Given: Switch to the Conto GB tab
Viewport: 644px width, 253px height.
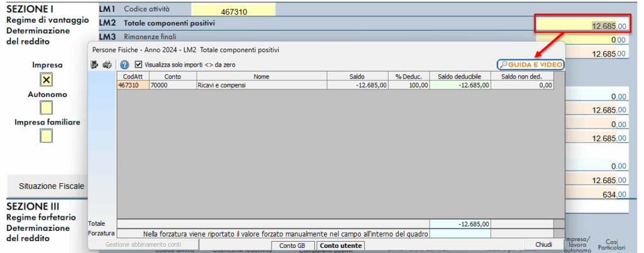Looking at the screenshot, I should 292,245.
